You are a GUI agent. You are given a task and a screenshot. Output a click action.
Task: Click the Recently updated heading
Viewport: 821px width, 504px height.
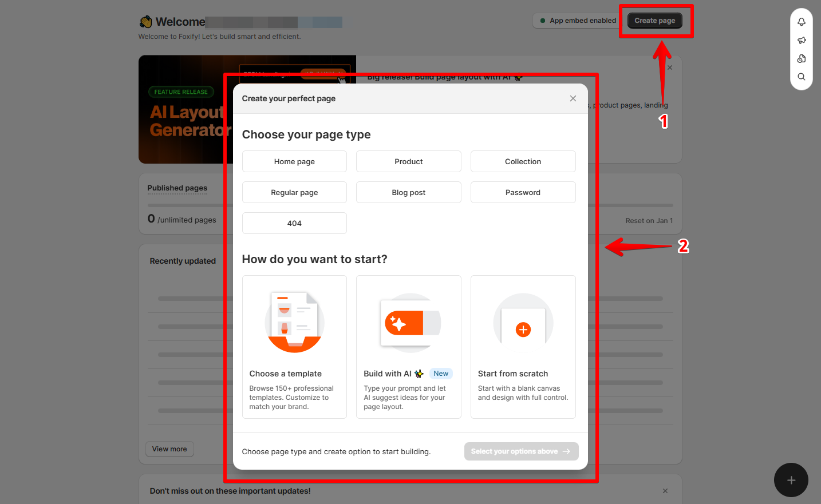click(183, 261)
